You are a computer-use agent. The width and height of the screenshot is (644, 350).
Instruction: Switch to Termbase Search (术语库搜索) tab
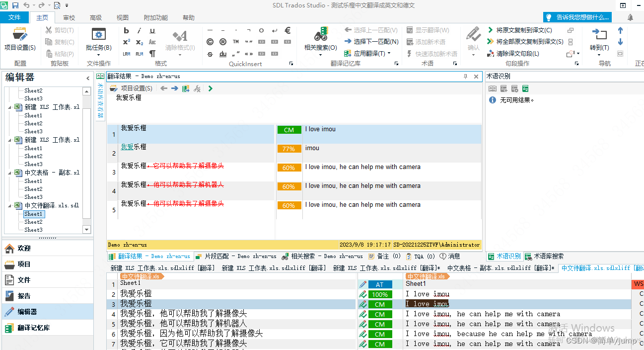click(x=544, y=257)
